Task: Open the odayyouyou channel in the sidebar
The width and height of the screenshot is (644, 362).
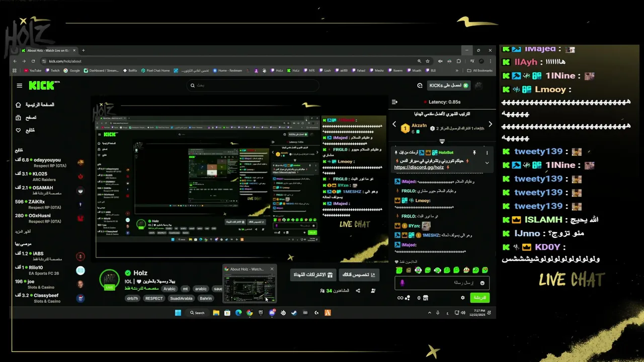Action: (49, 162)
